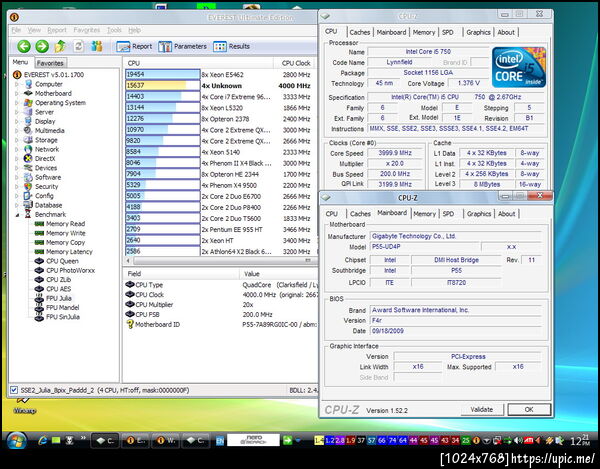Switch to the Caches tab in top CPU-Z

click(359, 31)
